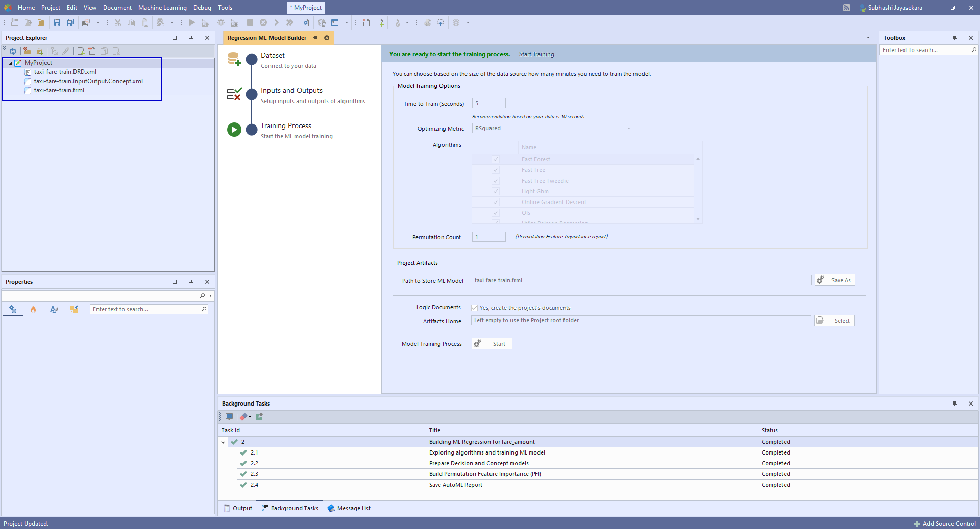Switch to the Output tab
Screen dimensions: 980x529
[238, 508]
